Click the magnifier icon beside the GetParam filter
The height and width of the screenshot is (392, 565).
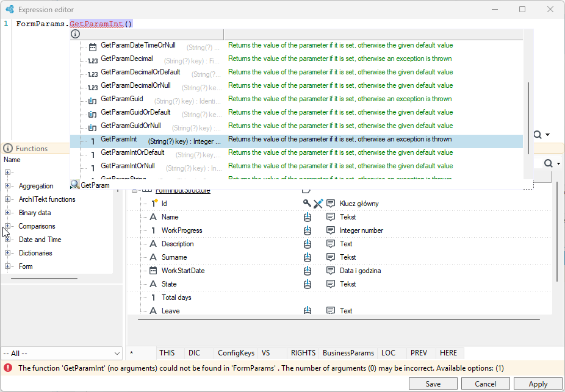coord(75,185)
